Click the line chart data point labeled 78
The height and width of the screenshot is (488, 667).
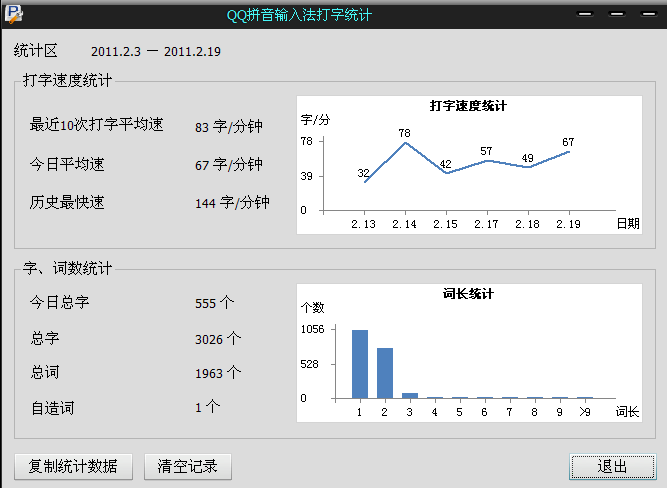point(405,143)
